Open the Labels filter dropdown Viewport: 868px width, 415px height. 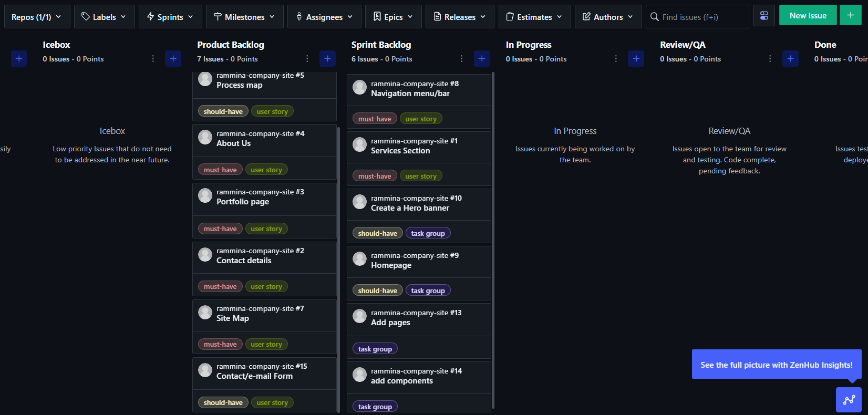[104, 17]
